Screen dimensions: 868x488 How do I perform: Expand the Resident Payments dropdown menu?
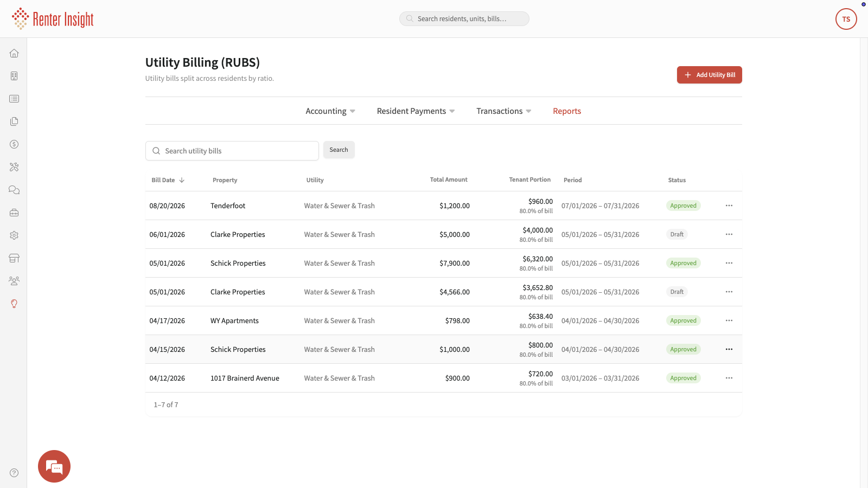[416, 111]
